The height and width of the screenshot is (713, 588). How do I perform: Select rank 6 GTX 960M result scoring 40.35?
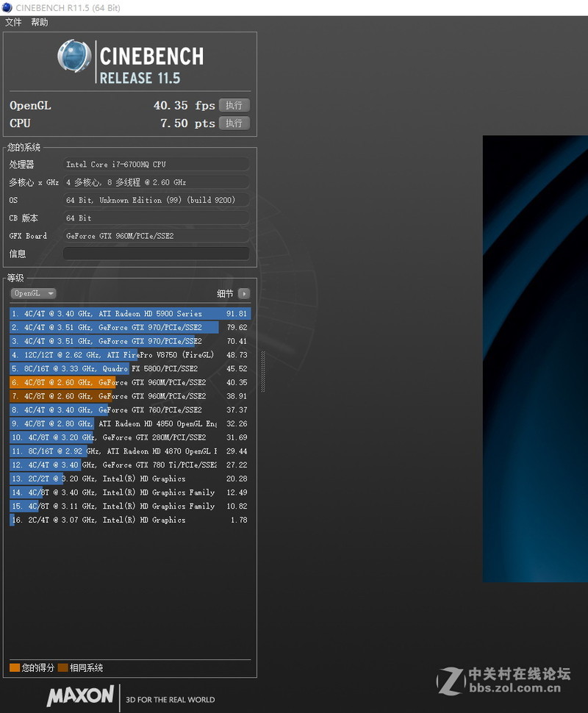pos(129,382)
